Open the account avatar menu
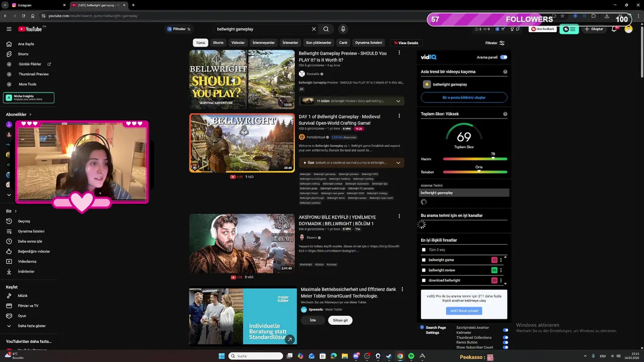 (x=628, y=29)
